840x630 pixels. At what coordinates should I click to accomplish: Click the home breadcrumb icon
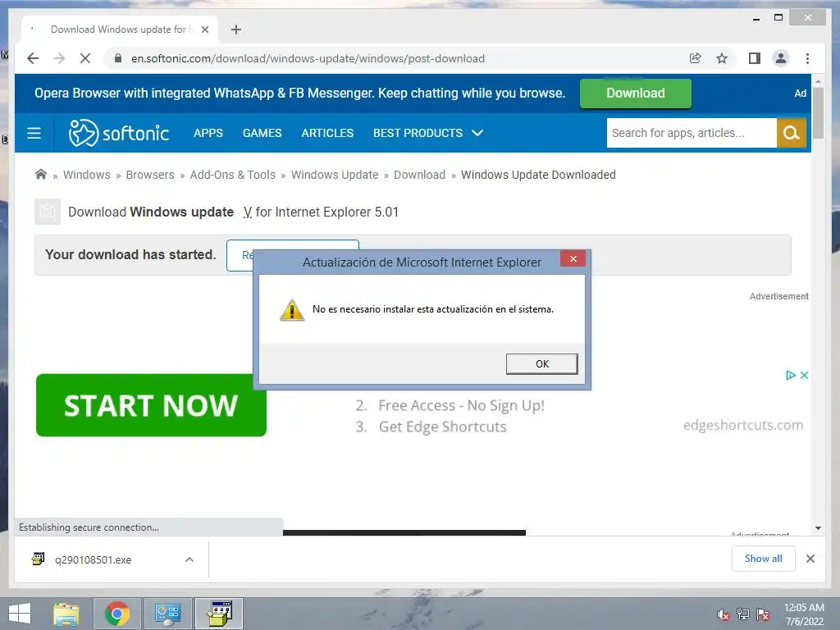(x=41, y=174)
